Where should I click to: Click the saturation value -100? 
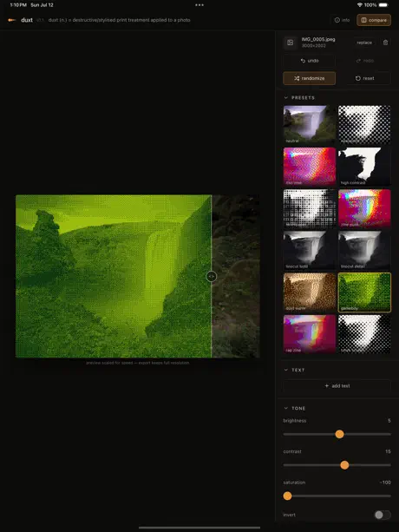pos(385,483)
